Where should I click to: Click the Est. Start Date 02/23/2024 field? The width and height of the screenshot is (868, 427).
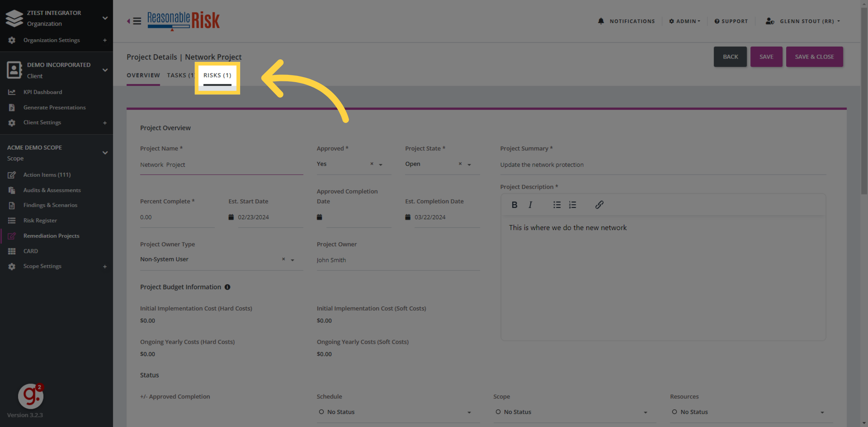click(270, 217)
